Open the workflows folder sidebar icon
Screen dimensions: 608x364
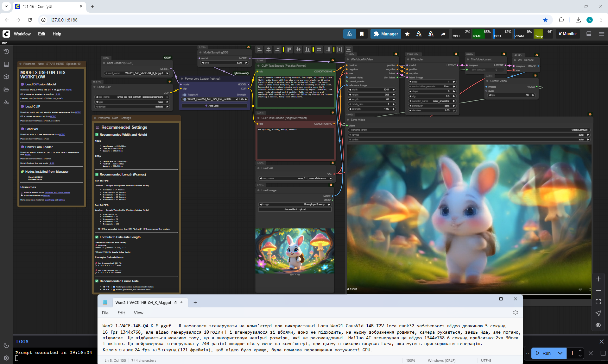coord(6,89)
